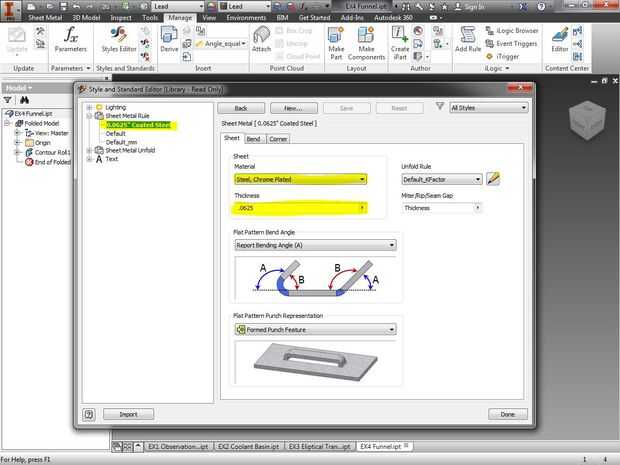
Task: Open the Styles Editor tool
Action: (x=119, y=39)
